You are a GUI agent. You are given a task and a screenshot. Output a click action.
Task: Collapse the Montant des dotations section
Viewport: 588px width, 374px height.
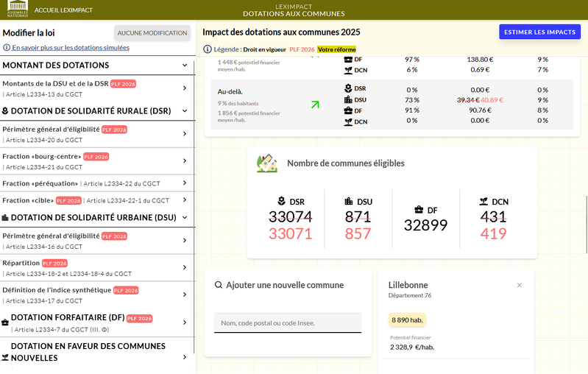click(185, 66)
